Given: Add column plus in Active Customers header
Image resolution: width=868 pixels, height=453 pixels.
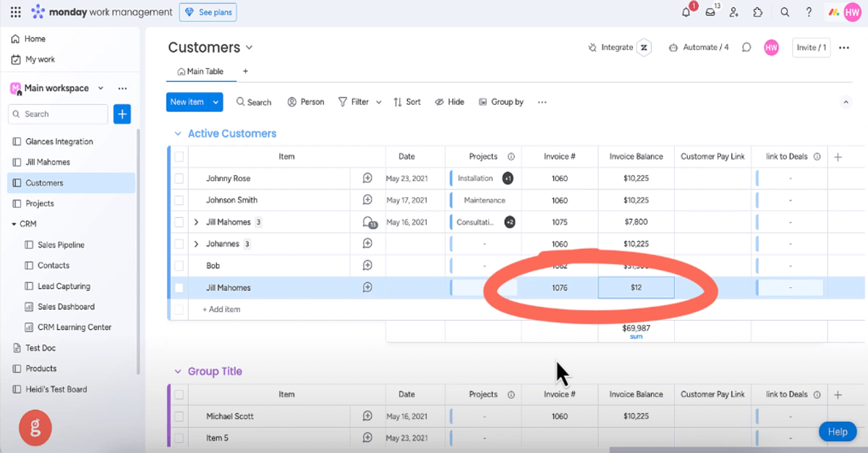Looking at the screenshot, I should coord(838,156).
